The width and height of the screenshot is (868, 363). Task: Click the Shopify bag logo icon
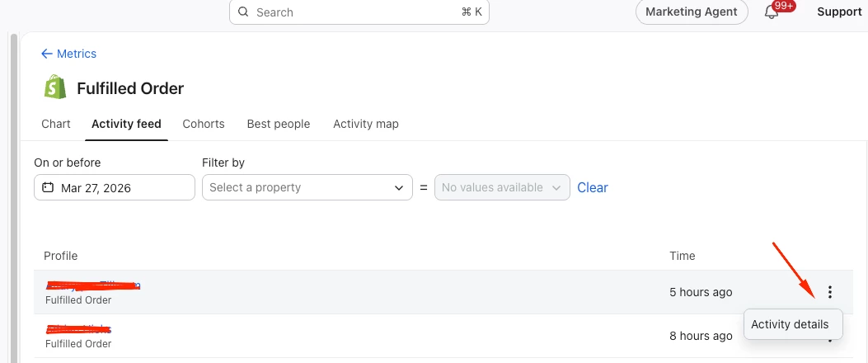coord(55,87)
